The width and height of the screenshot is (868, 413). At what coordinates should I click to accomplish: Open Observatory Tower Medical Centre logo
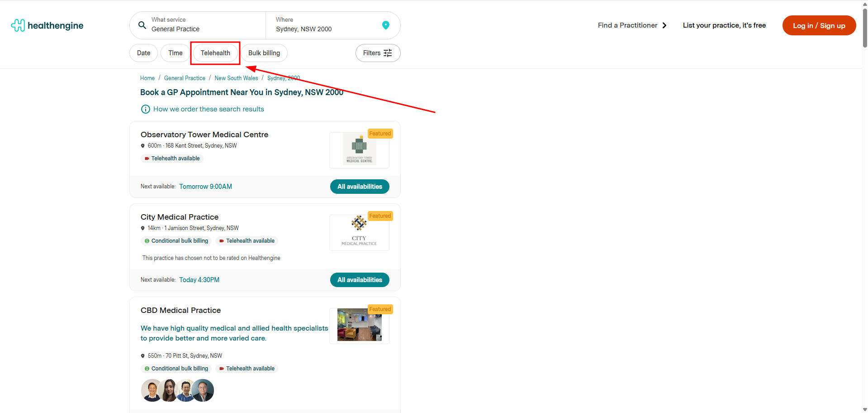coord(359,149)
